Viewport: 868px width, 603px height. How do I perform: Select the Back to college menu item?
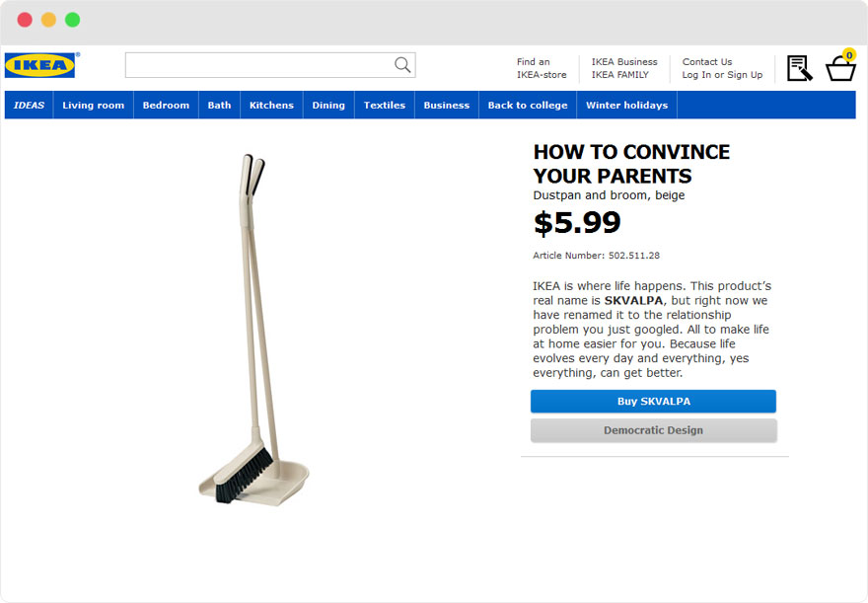pyautogui.click(x=527, y=105)
